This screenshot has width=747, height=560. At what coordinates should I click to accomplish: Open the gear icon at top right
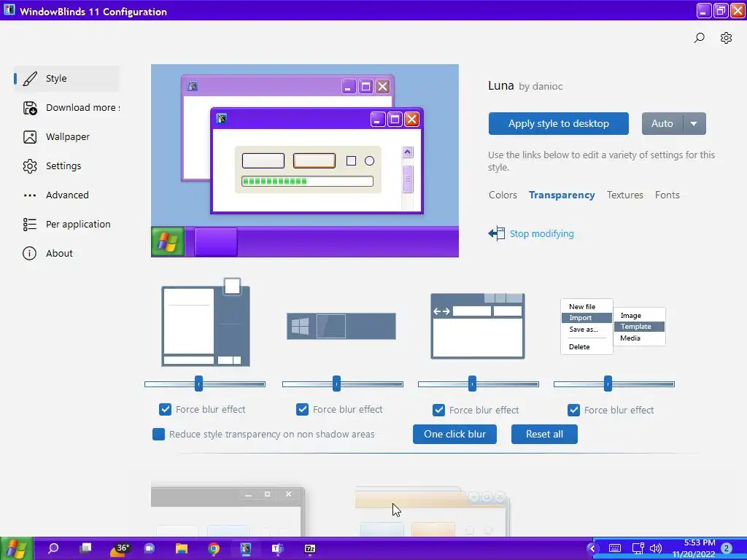point(726,38)
